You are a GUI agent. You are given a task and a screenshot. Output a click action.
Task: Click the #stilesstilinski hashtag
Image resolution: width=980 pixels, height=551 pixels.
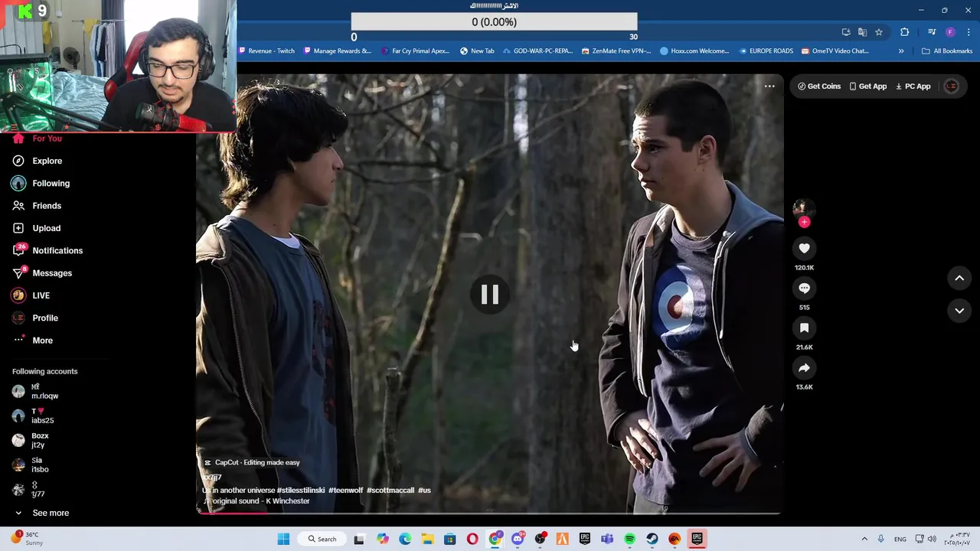[302, 491]
